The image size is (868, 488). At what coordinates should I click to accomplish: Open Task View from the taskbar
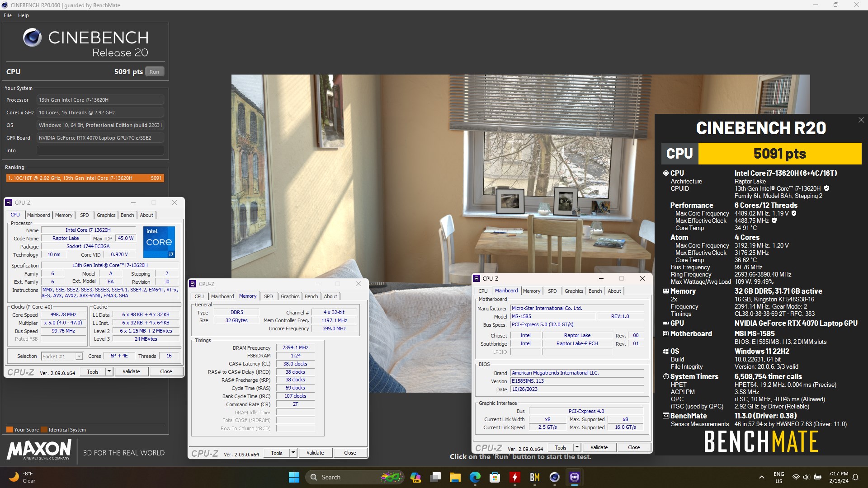point(435,477)
